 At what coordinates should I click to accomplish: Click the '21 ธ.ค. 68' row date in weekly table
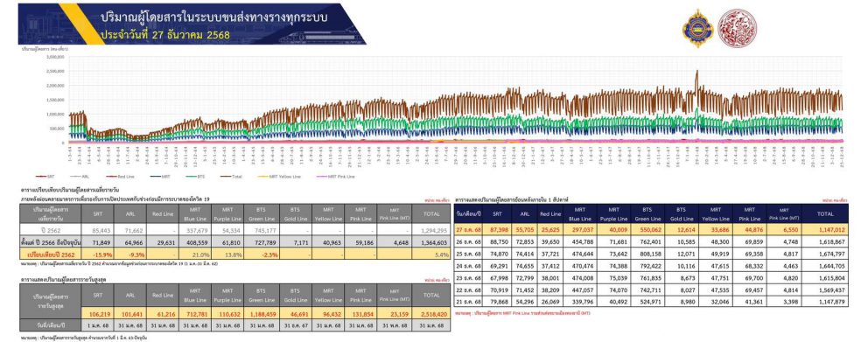tap(467, 301)
